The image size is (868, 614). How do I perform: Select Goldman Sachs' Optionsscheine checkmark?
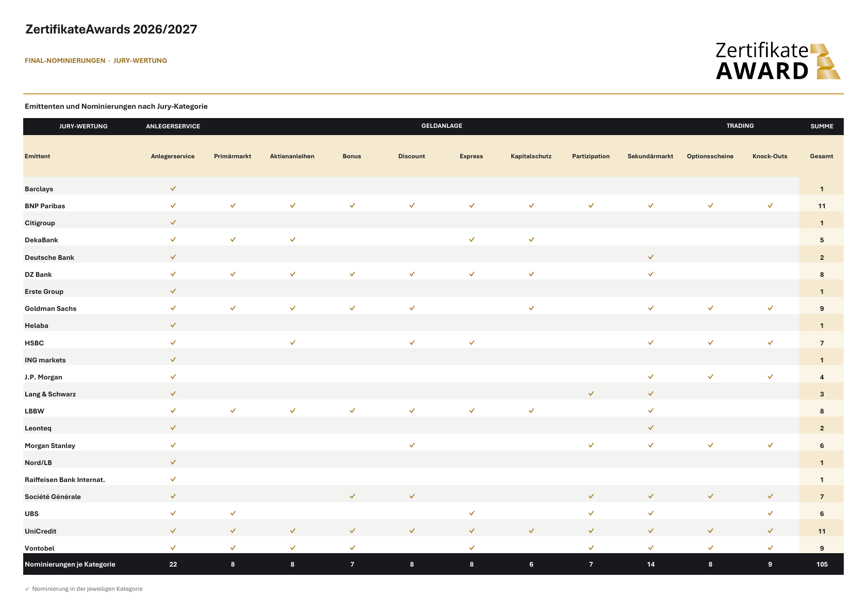tap(710, 308)
